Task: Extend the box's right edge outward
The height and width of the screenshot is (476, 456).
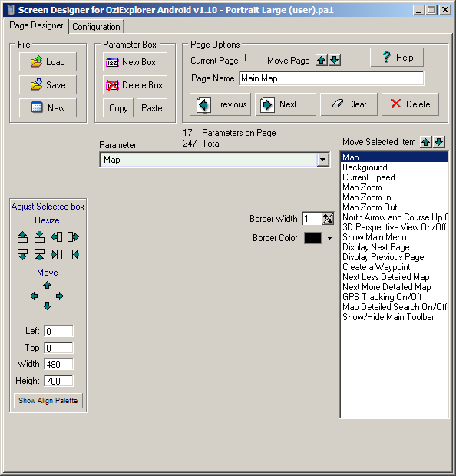Action: pyautogui.click(x=73, y=236)
